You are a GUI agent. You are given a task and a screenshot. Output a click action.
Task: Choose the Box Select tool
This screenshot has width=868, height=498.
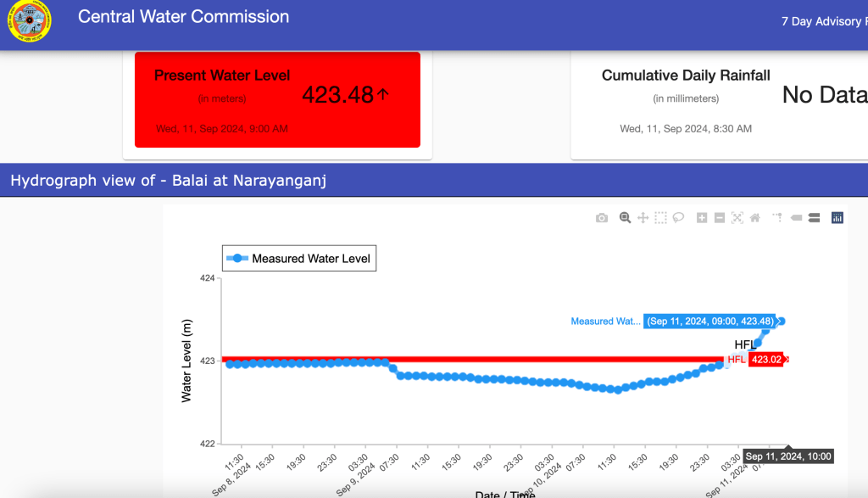click(660, 218)
